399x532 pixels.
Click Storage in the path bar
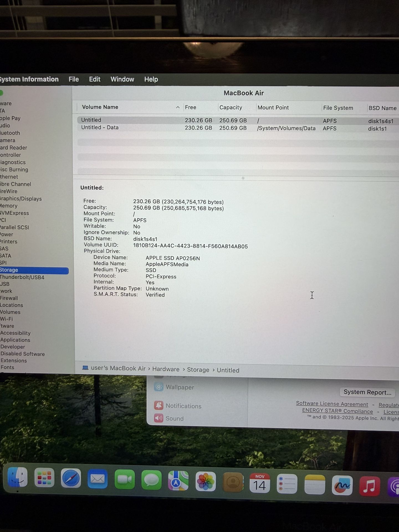coord(198,370)
